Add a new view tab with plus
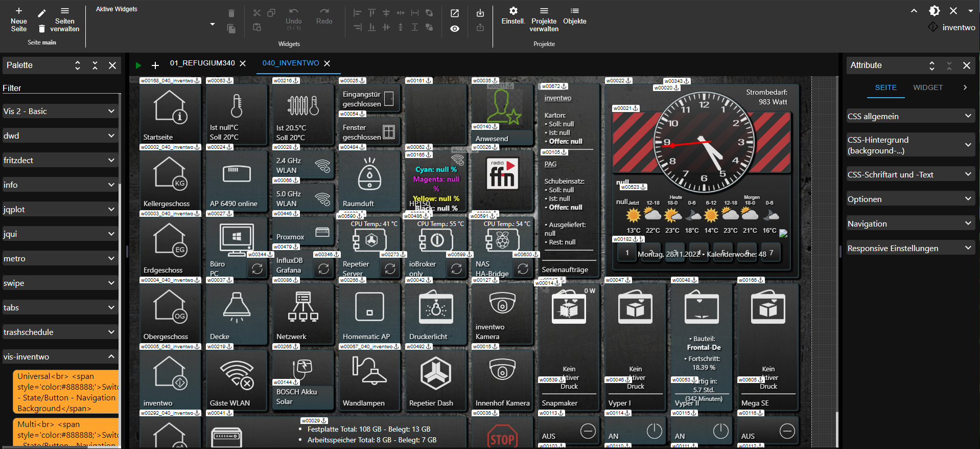 click(x=155, y=65)
